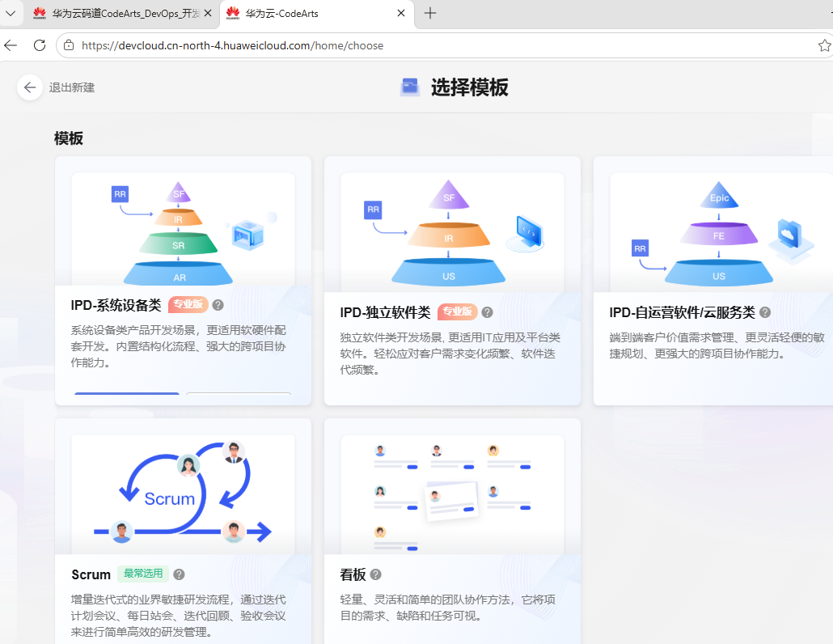833x644 pixels.
Task: Click the Scrum template title
Action: pos(91,574)
